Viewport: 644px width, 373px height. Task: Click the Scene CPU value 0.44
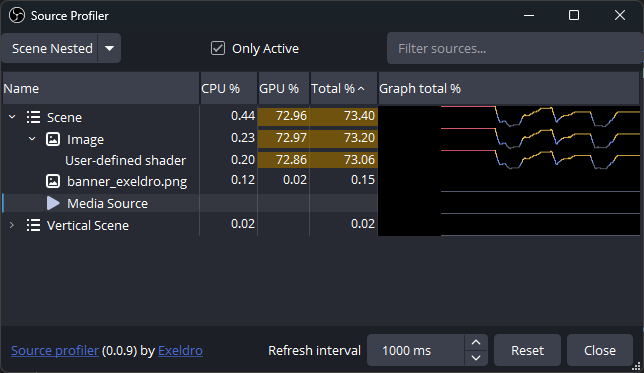[243, 116]
